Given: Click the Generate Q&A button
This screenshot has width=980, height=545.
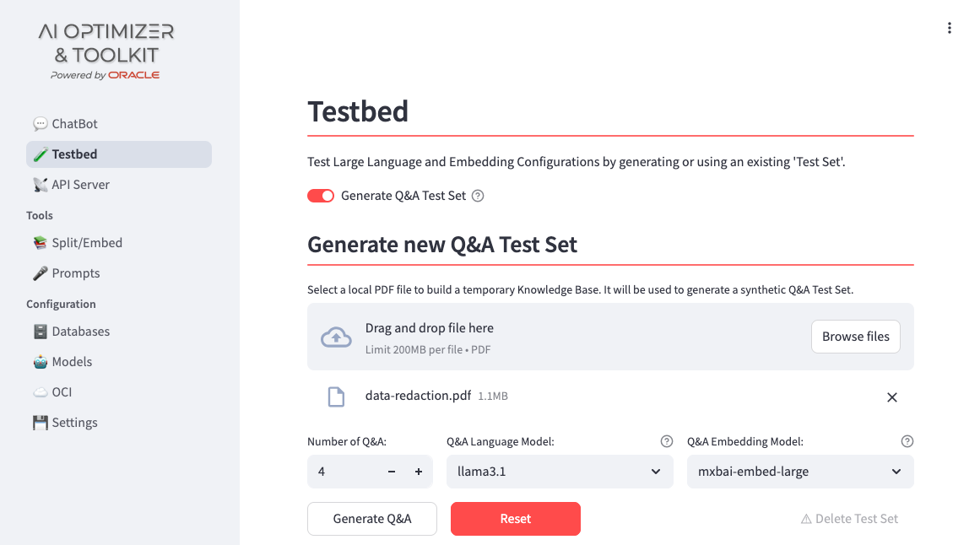Looking at the screenshot, I should (372, 519).
